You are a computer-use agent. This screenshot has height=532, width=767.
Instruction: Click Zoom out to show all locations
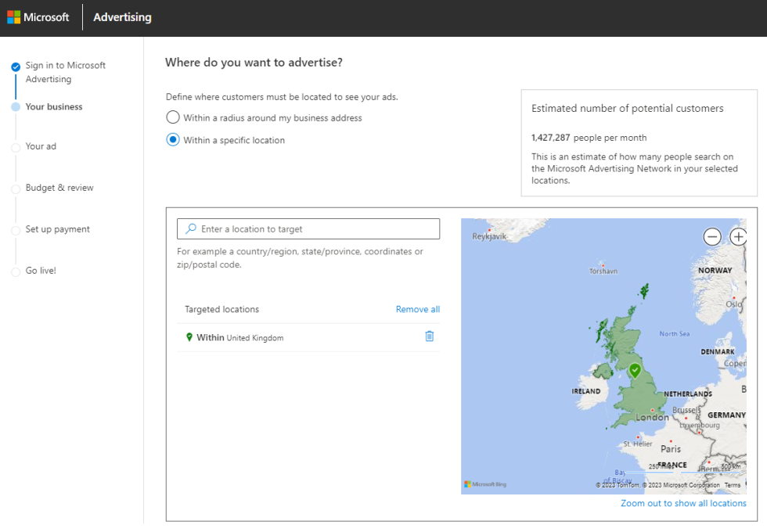tap(682, 503)
